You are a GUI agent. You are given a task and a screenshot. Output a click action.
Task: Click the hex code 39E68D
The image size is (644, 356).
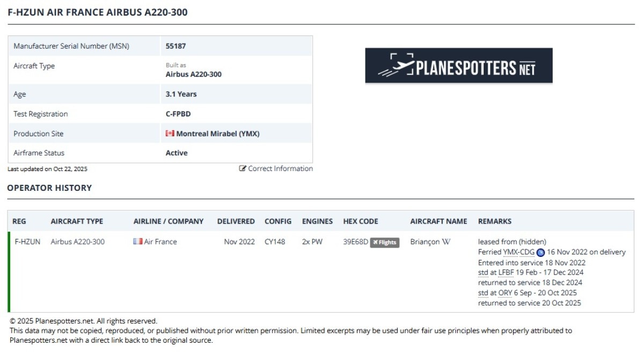coord(355,242)
